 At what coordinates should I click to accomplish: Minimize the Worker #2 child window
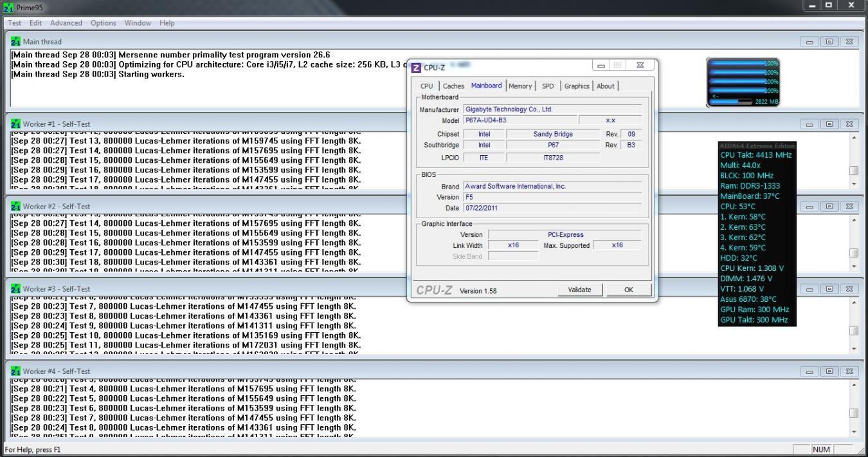point(809,207)
